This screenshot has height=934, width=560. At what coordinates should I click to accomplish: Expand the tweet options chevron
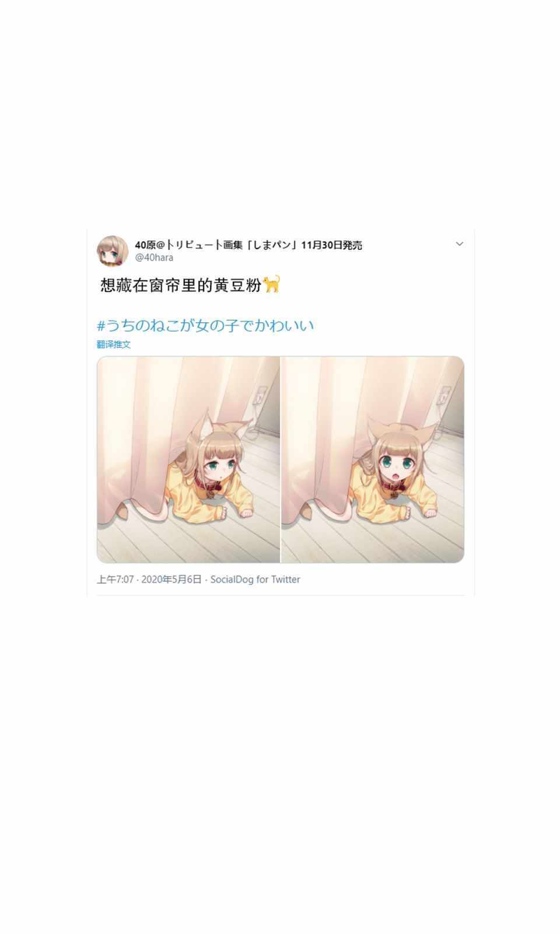(x=459, y=244)
